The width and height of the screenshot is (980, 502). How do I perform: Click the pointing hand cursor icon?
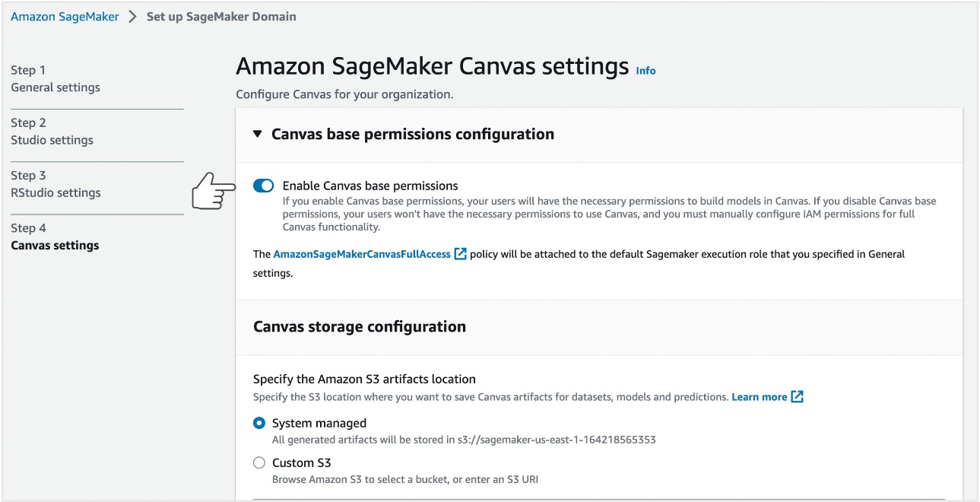[212, 190]
